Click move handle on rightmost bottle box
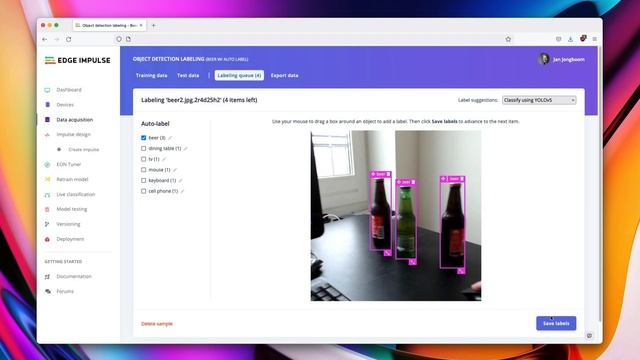640x360 pixels. click(443, 179)
